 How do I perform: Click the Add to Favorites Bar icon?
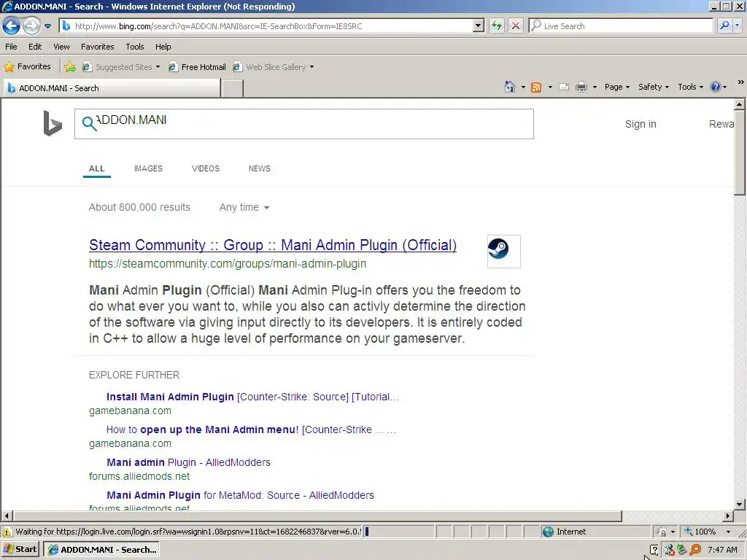[x=70, y=67]
